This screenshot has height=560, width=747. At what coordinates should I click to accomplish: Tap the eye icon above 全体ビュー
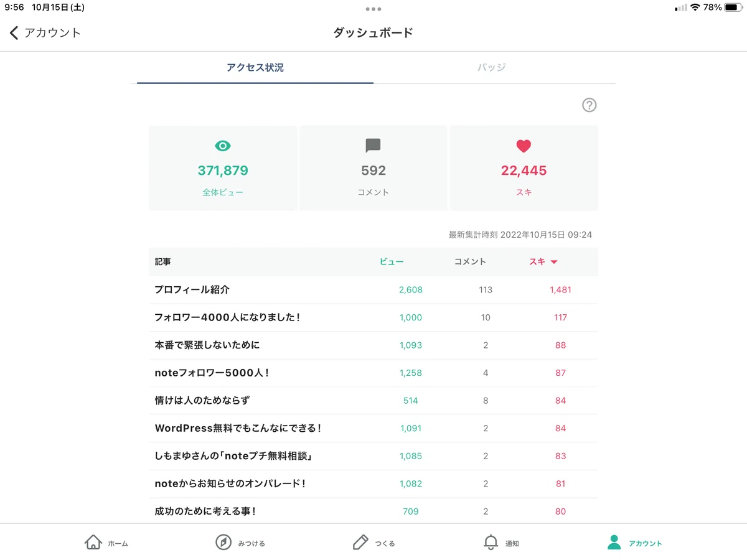(223, 146)
